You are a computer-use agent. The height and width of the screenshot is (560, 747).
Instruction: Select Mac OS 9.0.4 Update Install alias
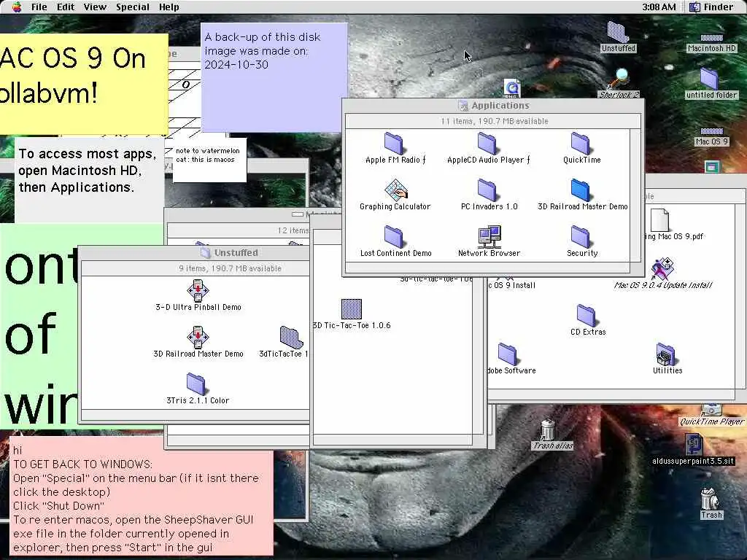(662, 269)
